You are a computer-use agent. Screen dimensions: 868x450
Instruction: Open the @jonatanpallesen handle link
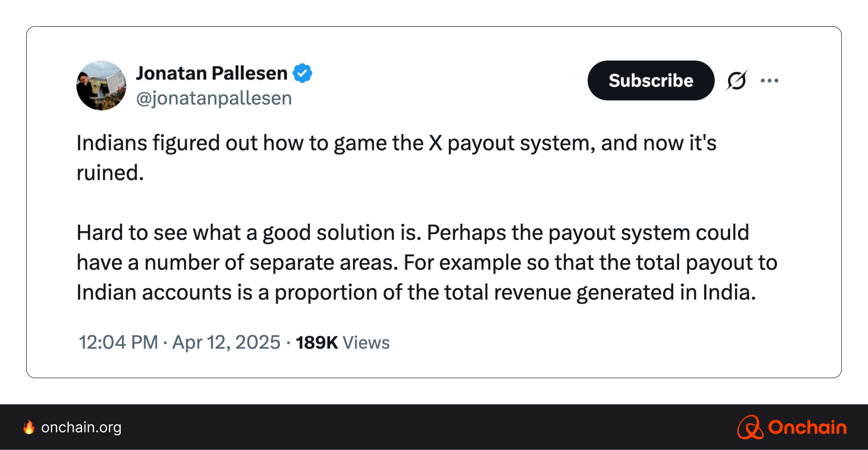[x=214, y=98]
